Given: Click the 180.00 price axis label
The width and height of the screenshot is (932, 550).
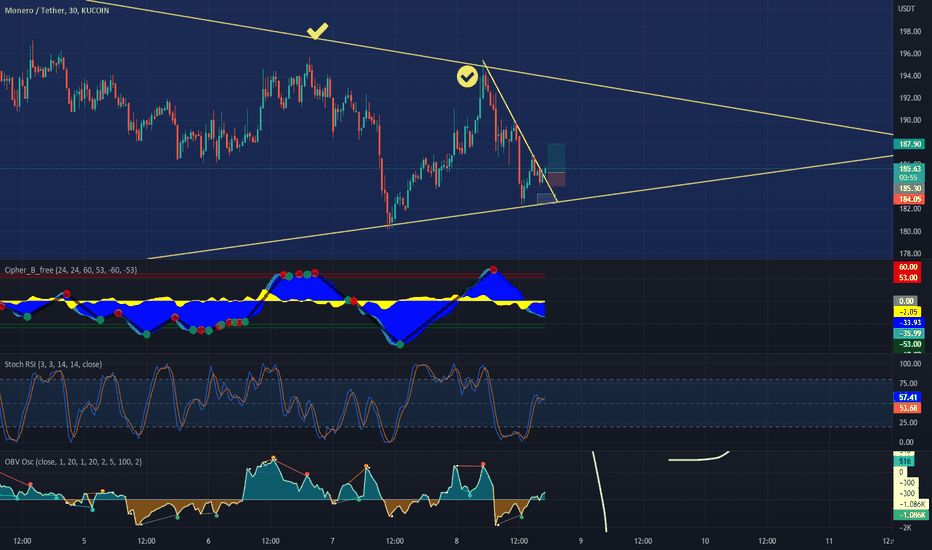Looking at the screenshot, I should [x=910, y=231].
